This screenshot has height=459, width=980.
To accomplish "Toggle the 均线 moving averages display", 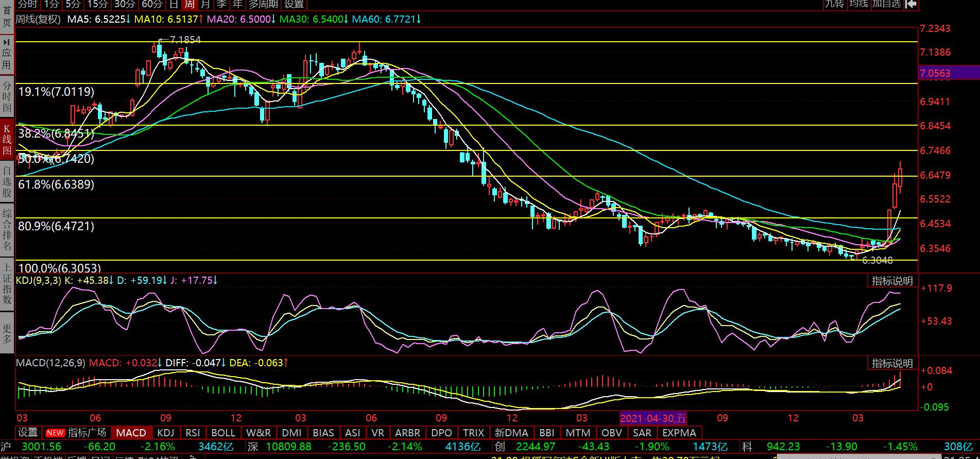I will [858, 4].
